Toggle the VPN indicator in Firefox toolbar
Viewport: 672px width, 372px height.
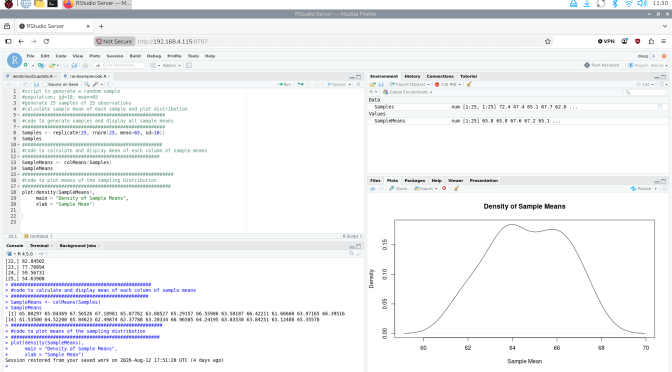click(606, 42)
